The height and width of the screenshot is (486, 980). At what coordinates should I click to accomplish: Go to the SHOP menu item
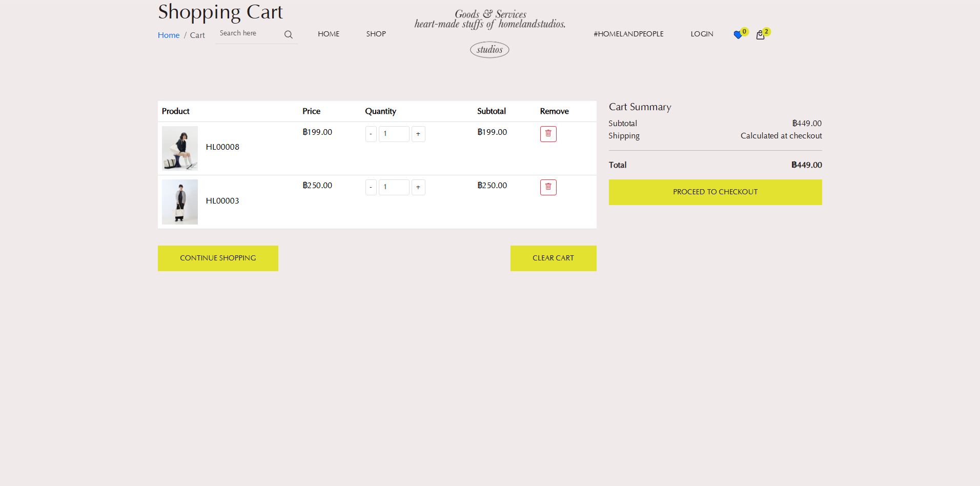(376, 34)
